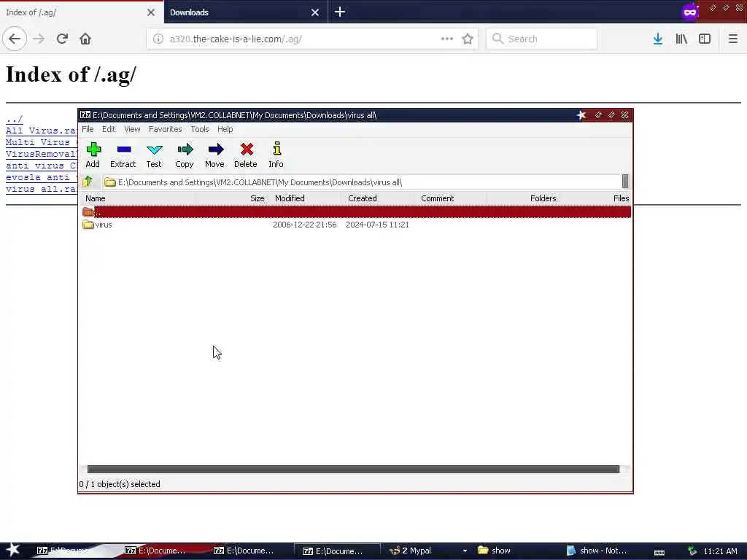Screen dimensions: 747x560
Task: Click the Extract toolbar icon
Action: coord(123,155)
